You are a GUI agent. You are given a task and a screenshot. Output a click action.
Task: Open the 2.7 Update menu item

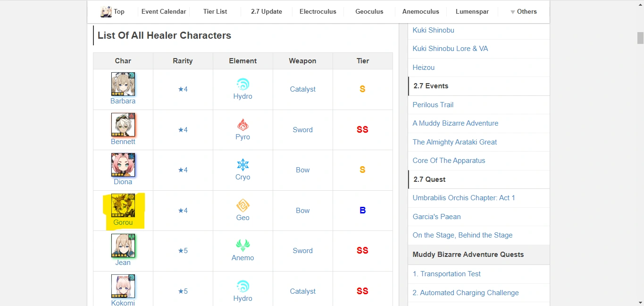point(267,12)
